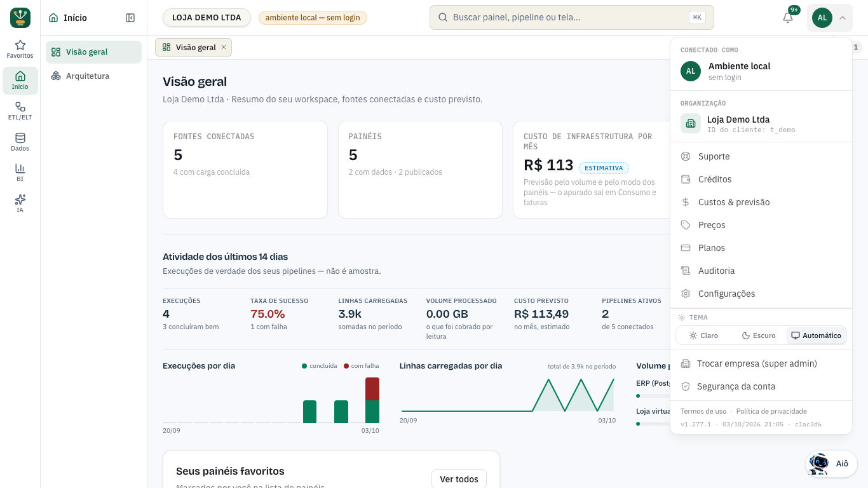Viewport: 868px width, 488px height.
Task: Select Arquitetura in the sidebar
Action: coord(93,76)
